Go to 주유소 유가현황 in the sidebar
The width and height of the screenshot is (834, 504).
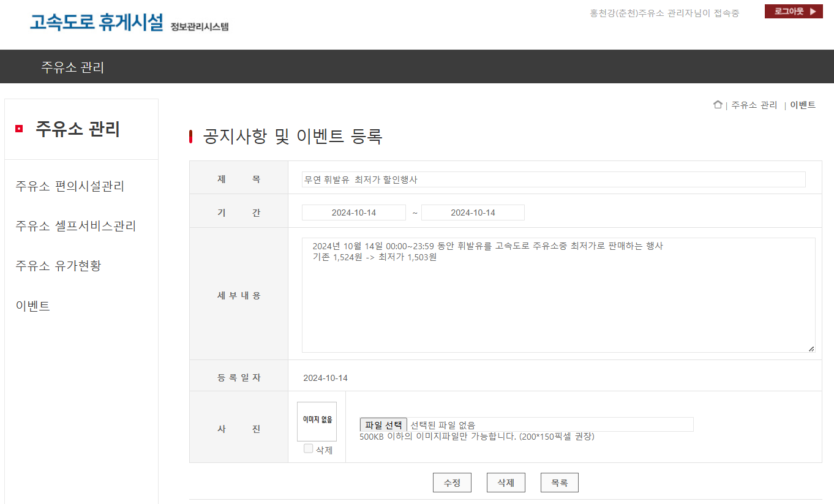pyautogui.click(x=58, y=266)
